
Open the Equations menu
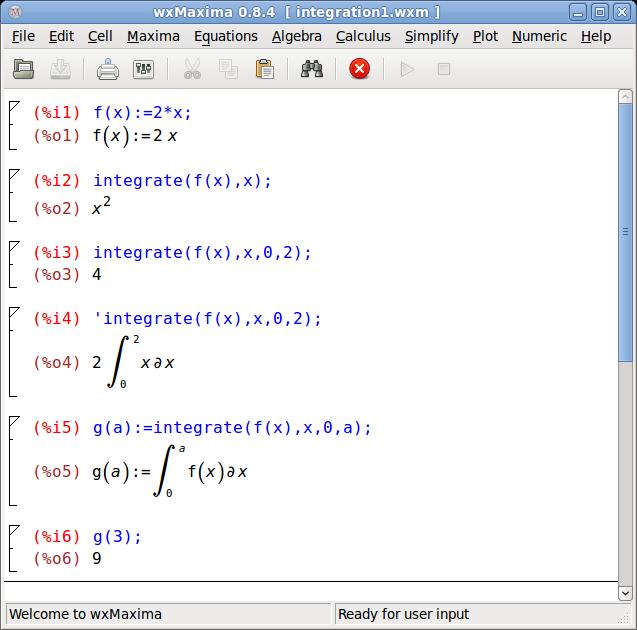[x=226, y=36]
